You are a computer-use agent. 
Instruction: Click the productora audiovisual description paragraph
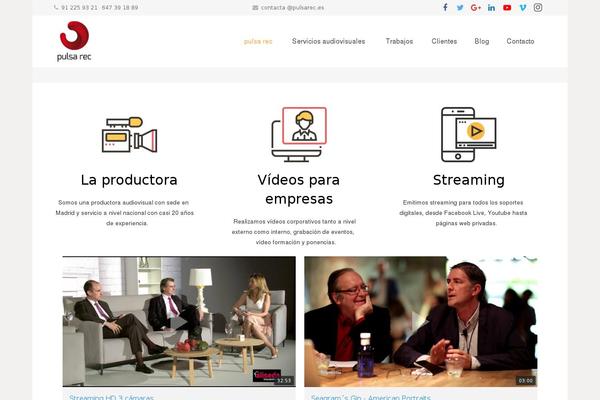click(x=125, y=213)
